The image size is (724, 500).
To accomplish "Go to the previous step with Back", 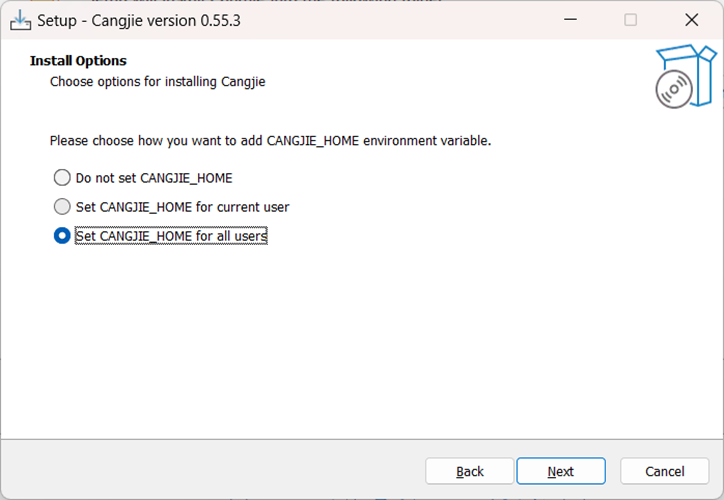I will 470,471.
